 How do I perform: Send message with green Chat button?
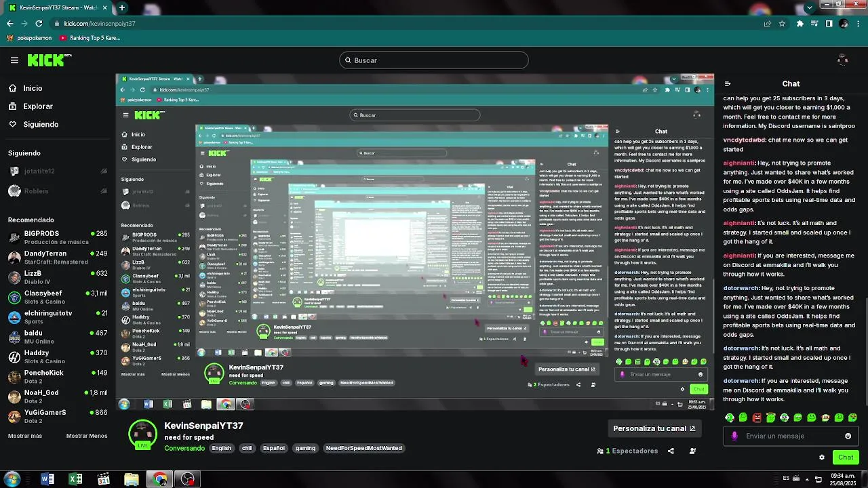pos(845,457)
